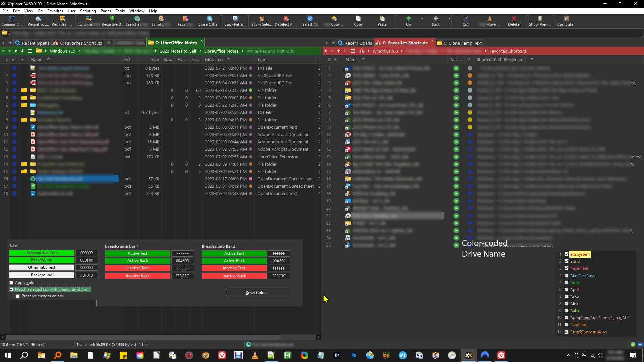This screenshot has height=362, width=644.
Task: Enable the Apply colors checkbox
Action: coord(11,283)
